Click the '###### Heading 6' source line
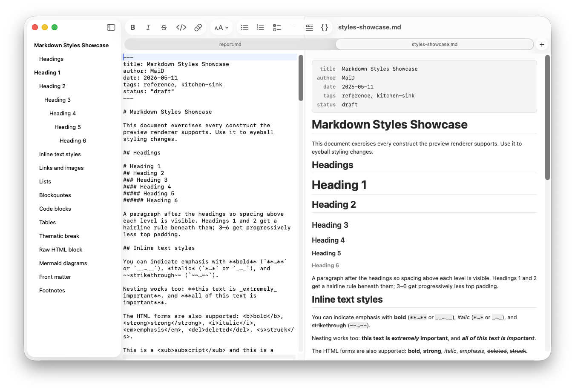This screenshot has height=392, width=575. coord(150,200)
